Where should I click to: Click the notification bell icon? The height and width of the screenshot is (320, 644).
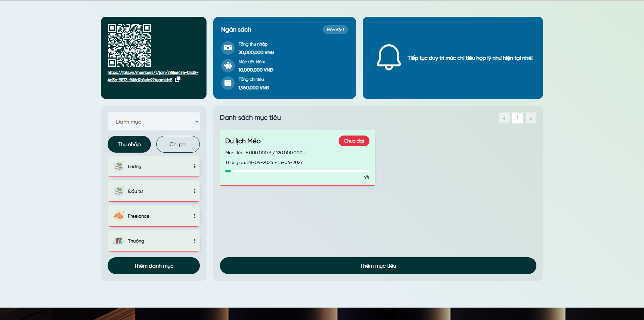[389, 57]
